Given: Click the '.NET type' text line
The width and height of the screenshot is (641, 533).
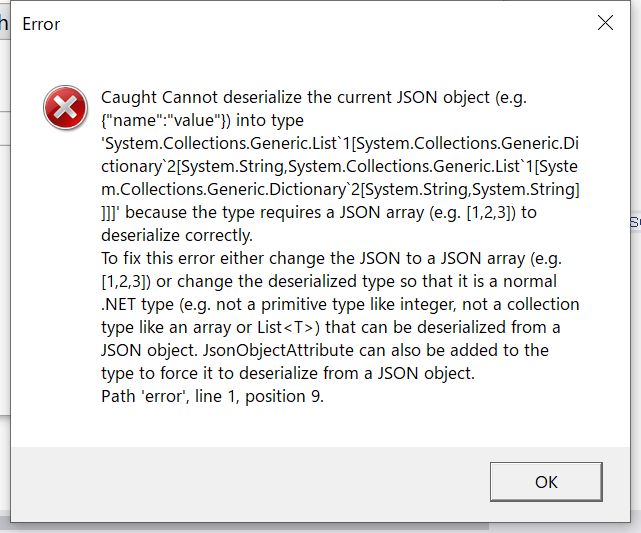Looking at the screenshot, I should tap(340, 304).
